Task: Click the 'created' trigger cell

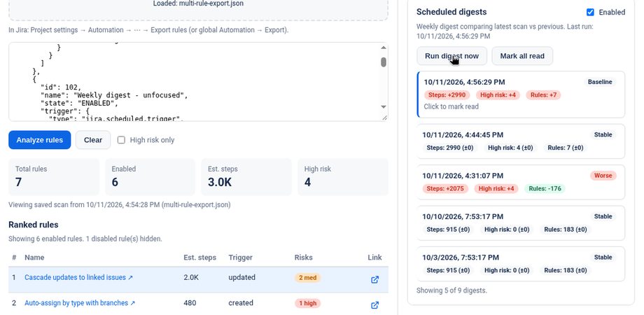Action: [x=241, y=303]
